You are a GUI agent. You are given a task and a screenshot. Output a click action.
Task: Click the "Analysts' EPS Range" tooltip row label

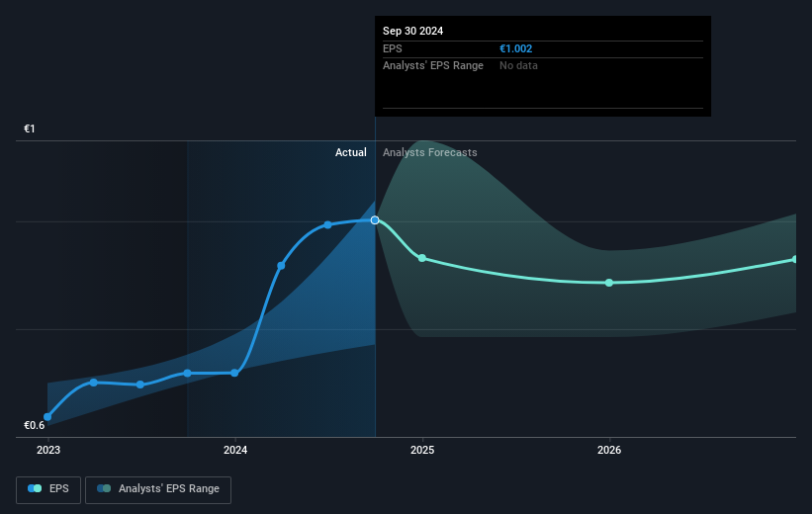coord(433,66)
